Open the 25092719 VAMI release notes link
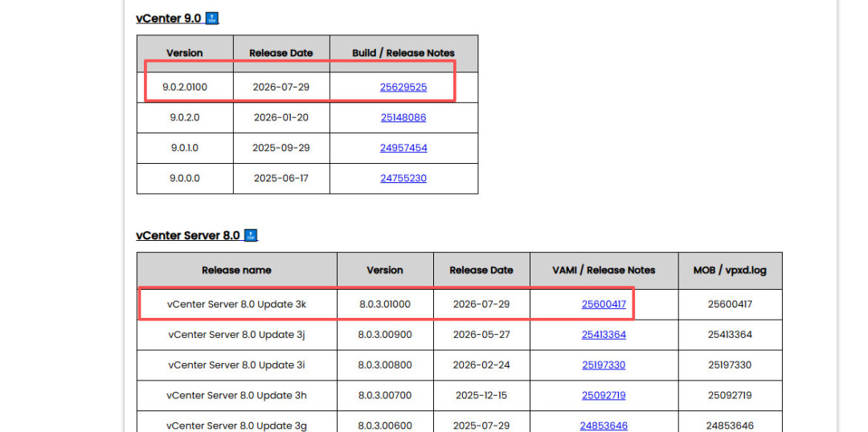 (x=604, y=395)
